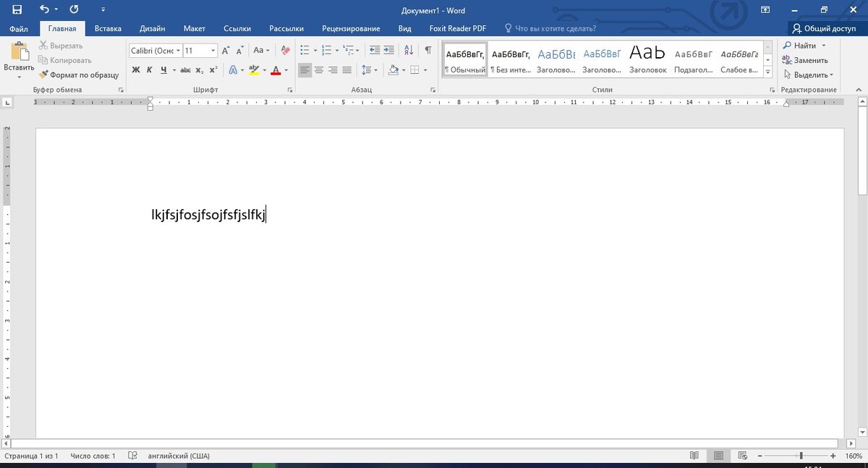Toggle underline (Ч) formatting
The height and width of the screenshot is (468, 868).
164,70
